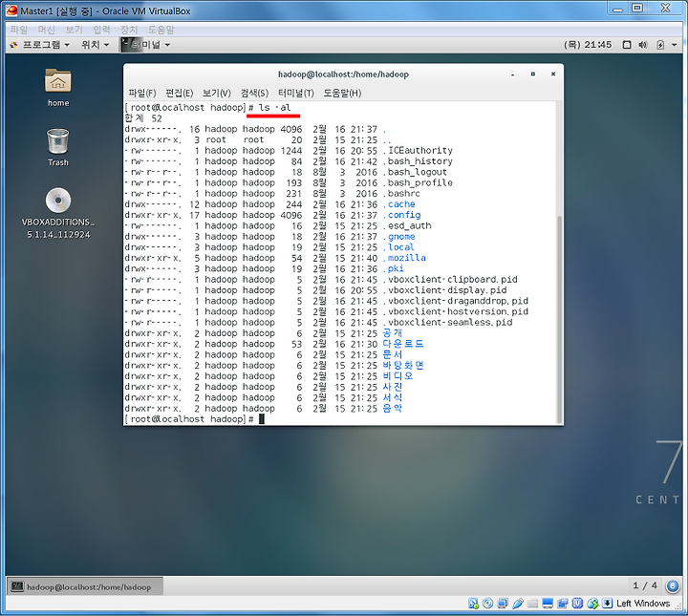
Task: Select hadoop@localhost taskbar window button
Action: tap(85, 586)
